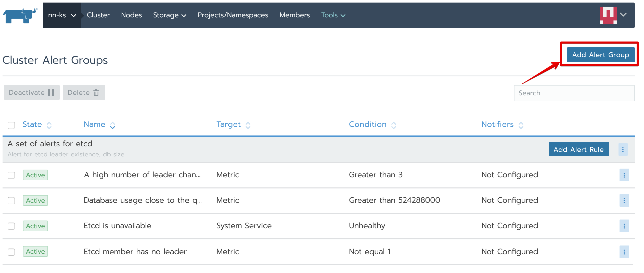This screenshot has width=644, height=273.
Task: Focus the Search input field
Action: (574, 93)
